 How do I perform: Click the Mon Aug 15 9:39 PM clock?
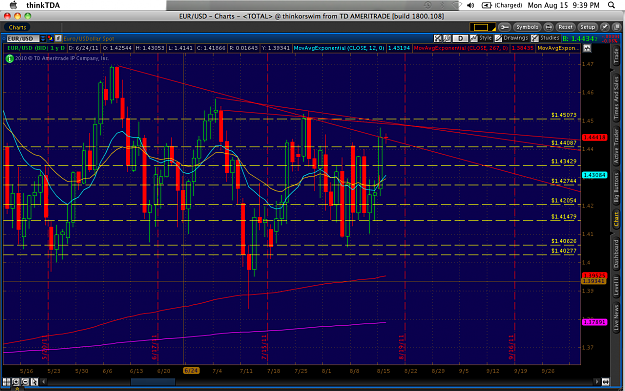click(x=563, y=5)
